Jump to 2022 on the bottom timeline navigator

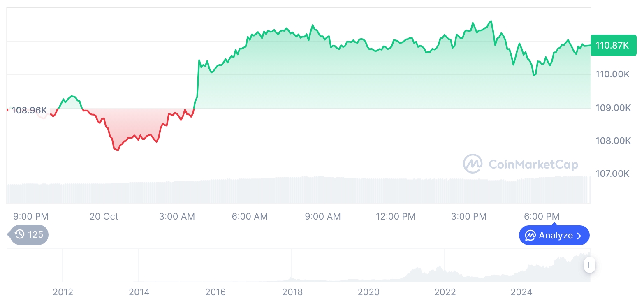(445, 292)
